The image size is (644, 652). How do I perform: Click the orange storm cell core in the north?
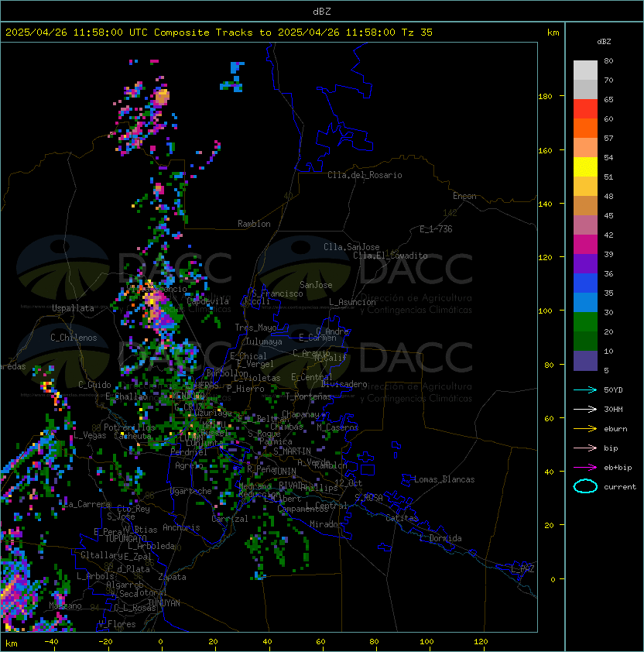161,98
